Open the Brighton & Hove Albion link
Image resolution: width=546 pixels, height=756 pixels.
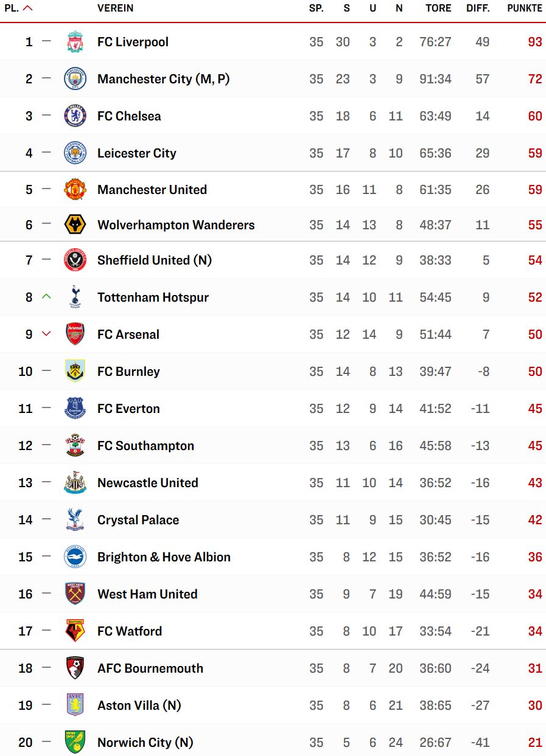coord(164,557)
